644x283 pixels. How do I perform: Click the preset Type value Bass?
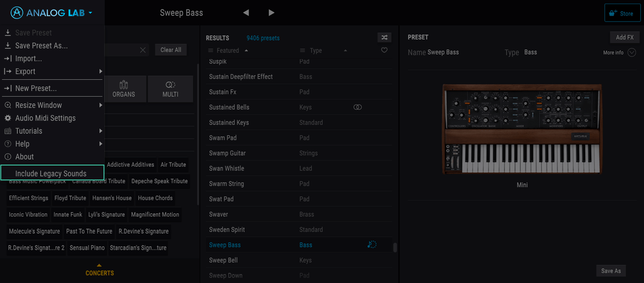coord(530,52)
